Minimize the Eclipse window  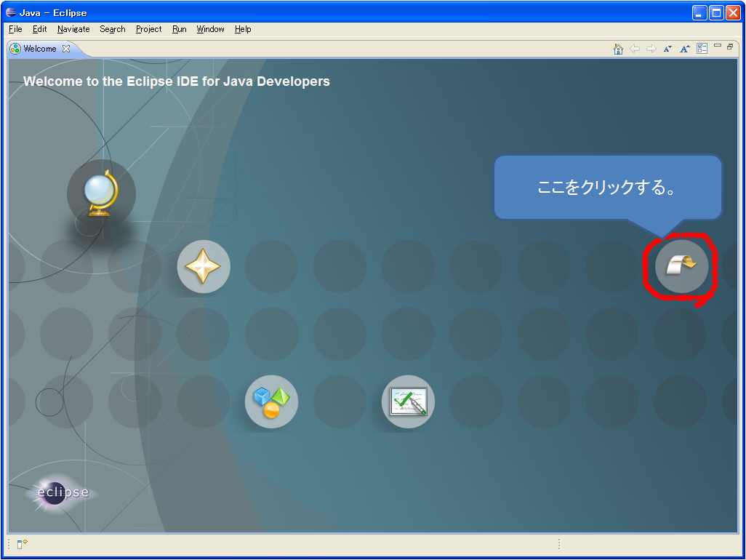pos(699,12)
